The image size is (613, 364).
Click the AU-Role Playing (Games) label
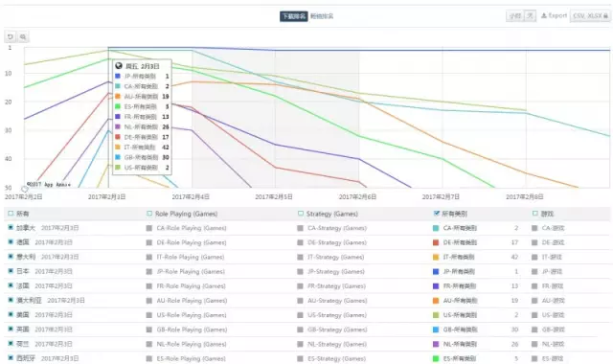tap(192, 300)
